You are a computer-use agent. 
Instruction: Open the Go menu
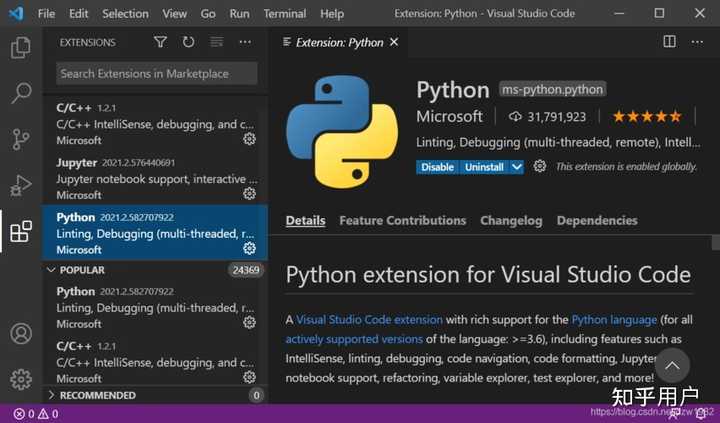(208, 14)
